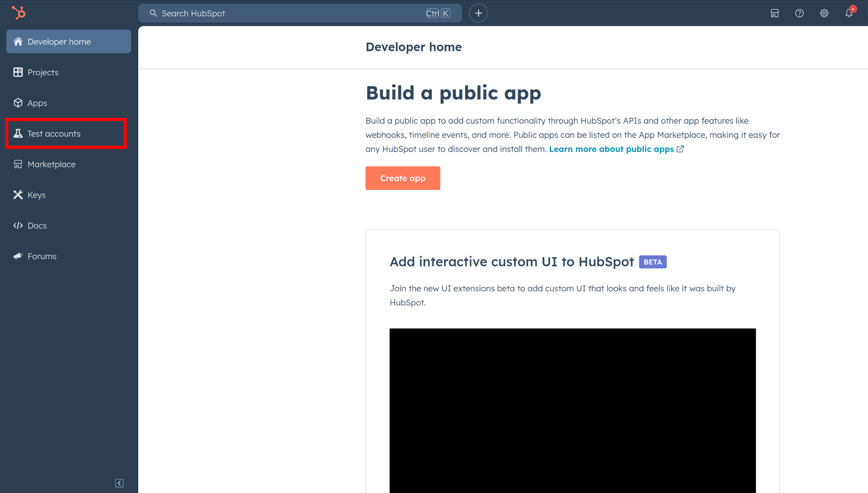The height and width of the screenshot is (493, 868).
Task: Click the Apps icon in sidebar
Action: tap(18, 102)
